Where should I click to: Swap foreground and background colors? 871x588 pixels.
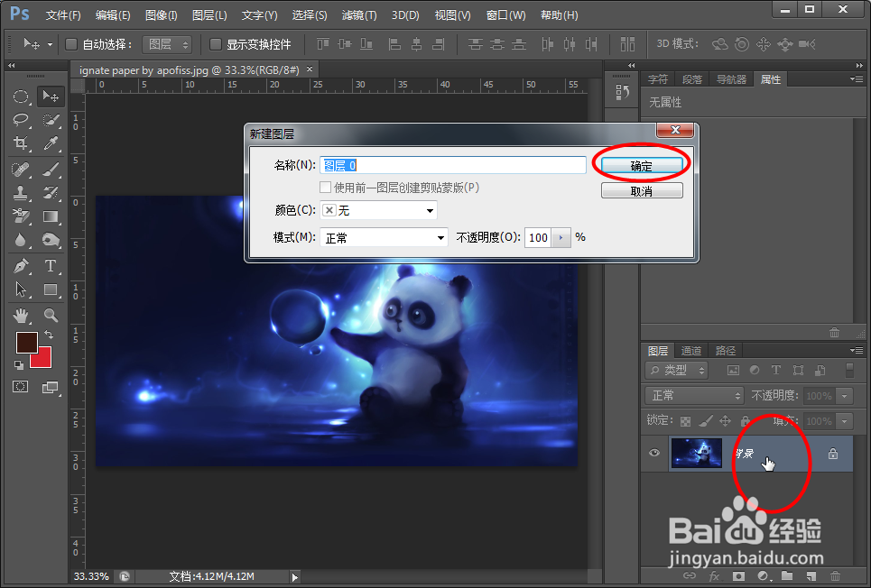click(49, 335)
